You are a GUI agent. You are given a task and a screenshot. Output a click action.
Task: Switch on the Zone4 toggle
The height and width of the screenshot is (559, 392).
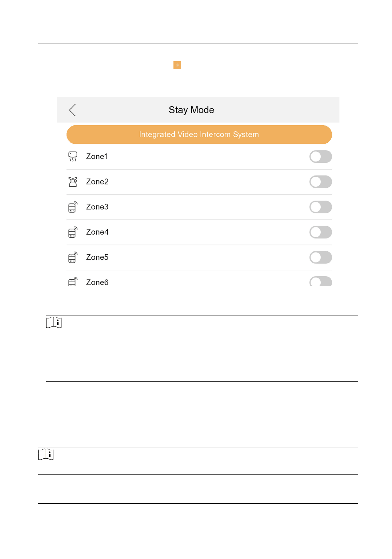point(321,232)
